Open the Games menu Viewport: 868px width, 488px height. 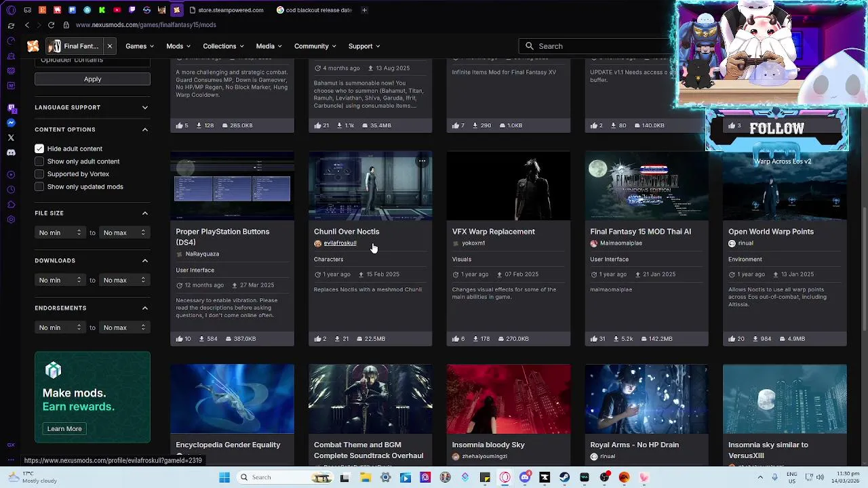[140, 46]
